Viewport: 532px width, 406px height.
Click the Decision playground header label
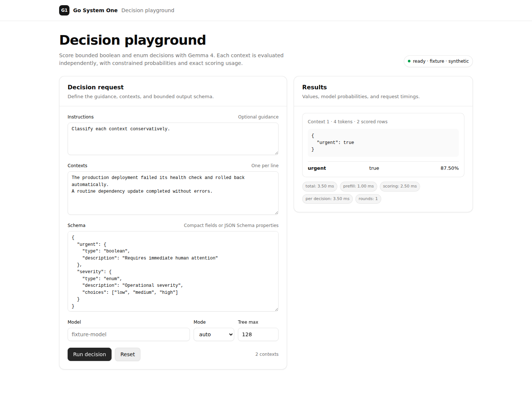tap(148, 10)
